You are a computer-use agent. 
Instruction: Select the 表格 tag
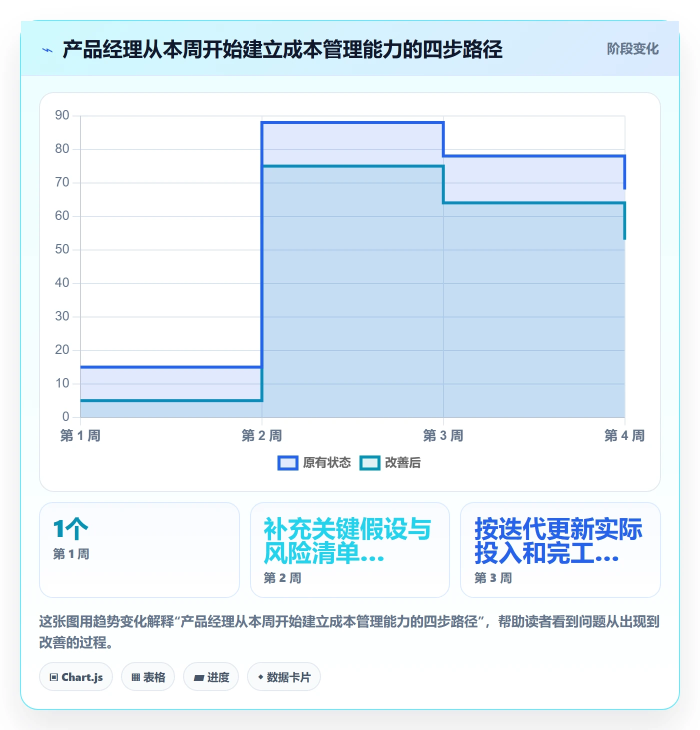pos(148,677)
